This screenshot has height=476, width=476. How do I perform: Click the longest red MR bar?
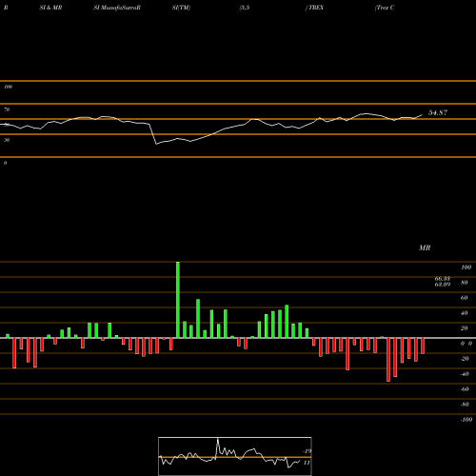coord(388,360)
